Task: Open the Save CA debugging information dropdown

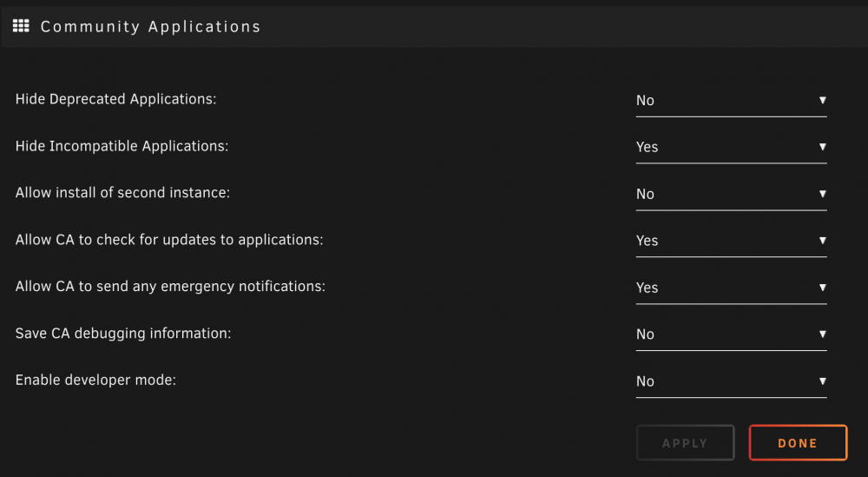Action: 731,334
